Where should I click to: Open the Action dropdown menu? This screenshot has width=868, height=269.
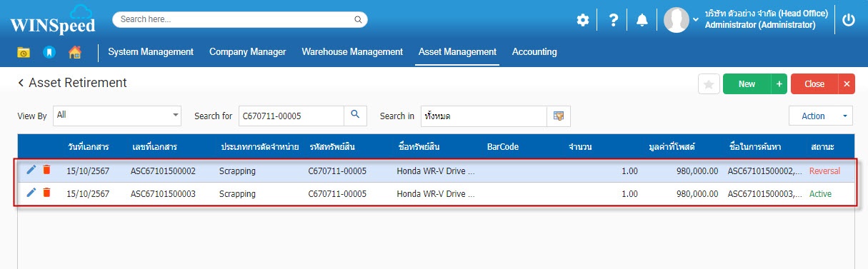click(821, 116)
